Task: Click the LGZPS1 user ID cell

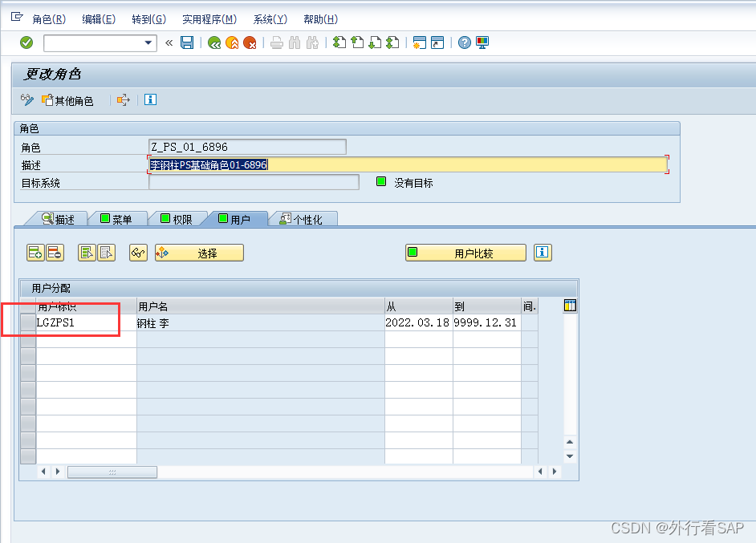Action: click(x=87, y=322)
